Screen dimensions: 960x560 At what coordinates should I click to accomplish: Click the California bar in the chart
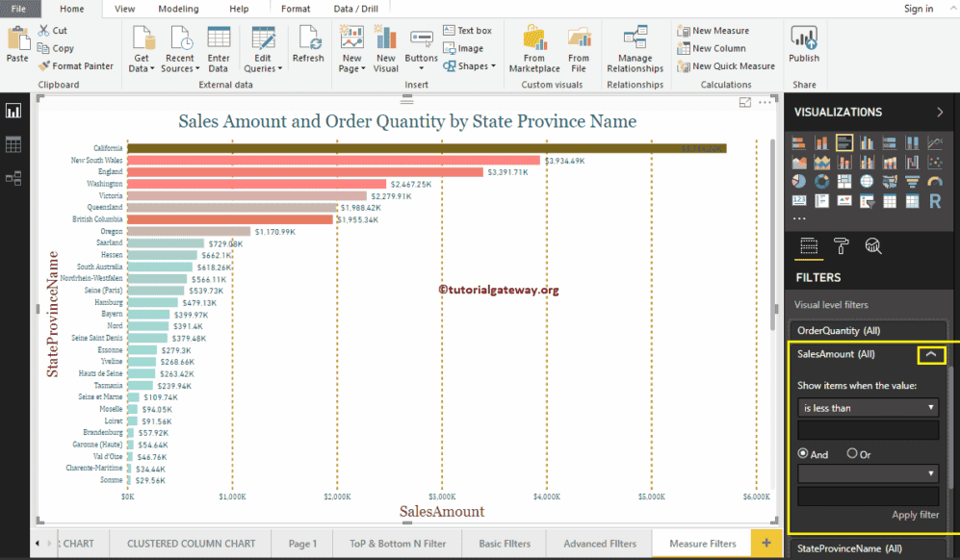(427, 148)
